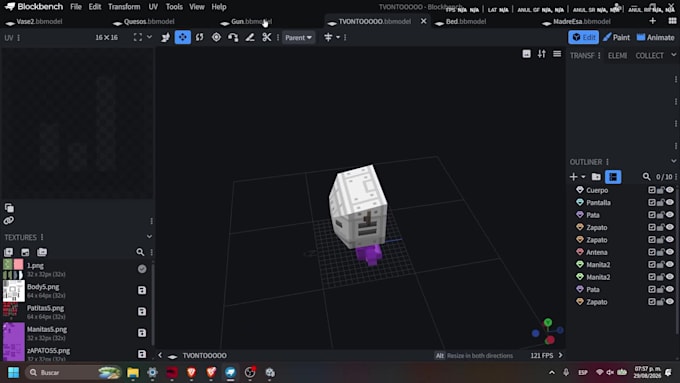Go to next status bar arrow
This screenshot has height=383, width=680.
click(x=560, y=355)
